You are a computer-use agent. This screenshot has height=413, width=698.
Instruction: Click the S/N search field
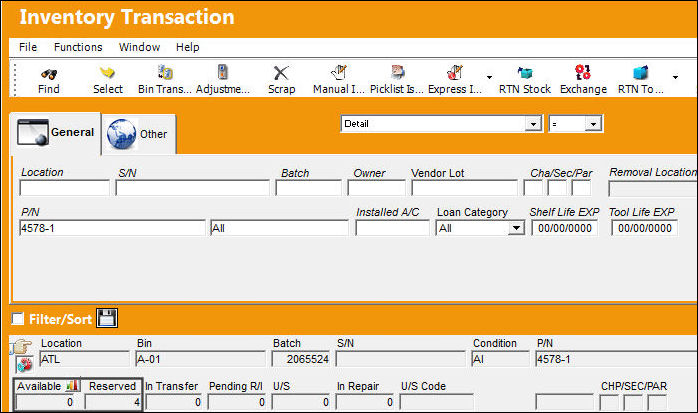(192, 188)
